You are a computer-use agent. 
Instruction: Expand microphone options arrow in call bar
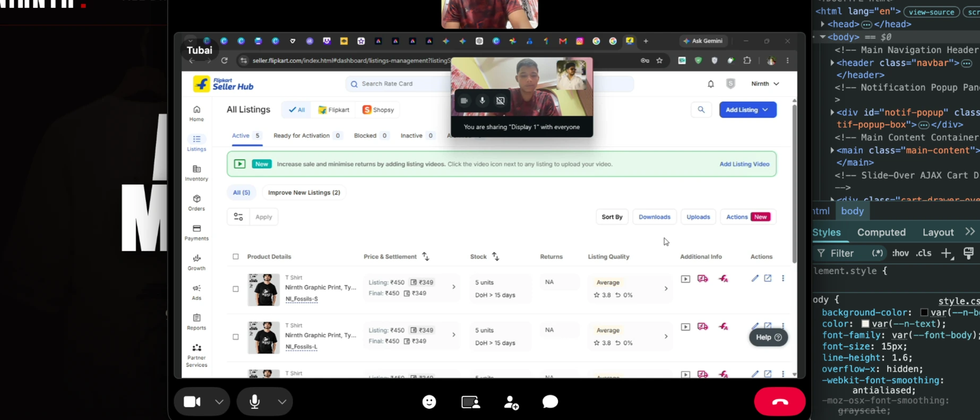pyautogui.click(x=282, y=402)
